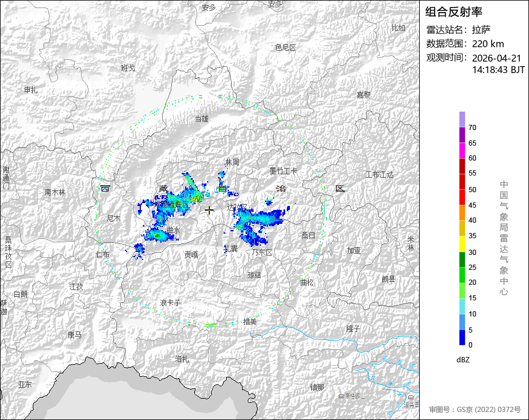Click the vertical 中国气象局雷达气象中心 text
Screen dimensions: 529x420
[x=504, y=238]
